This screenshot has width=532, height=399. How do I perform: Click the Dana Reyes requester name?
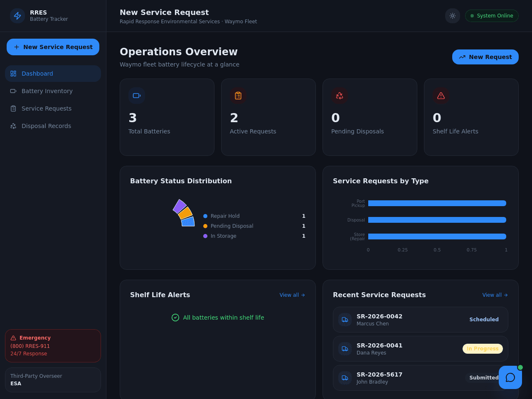[x=371, y=353]
